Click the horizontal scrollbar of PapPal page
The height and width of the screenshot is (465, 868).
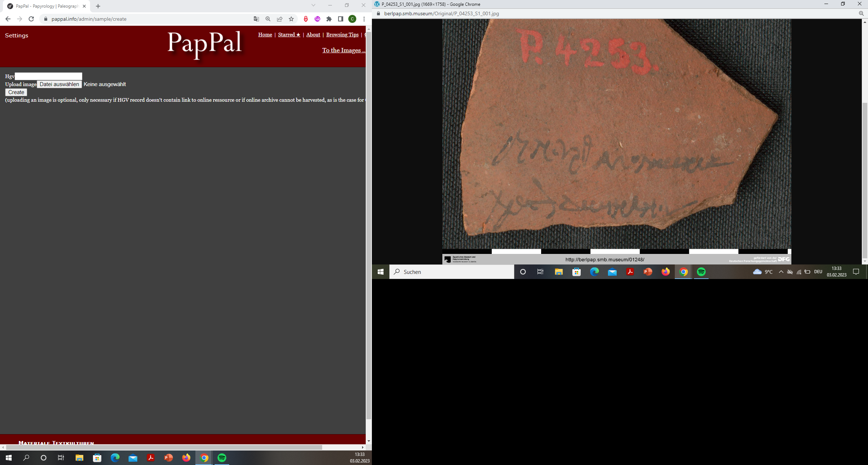tap(163, 447)
